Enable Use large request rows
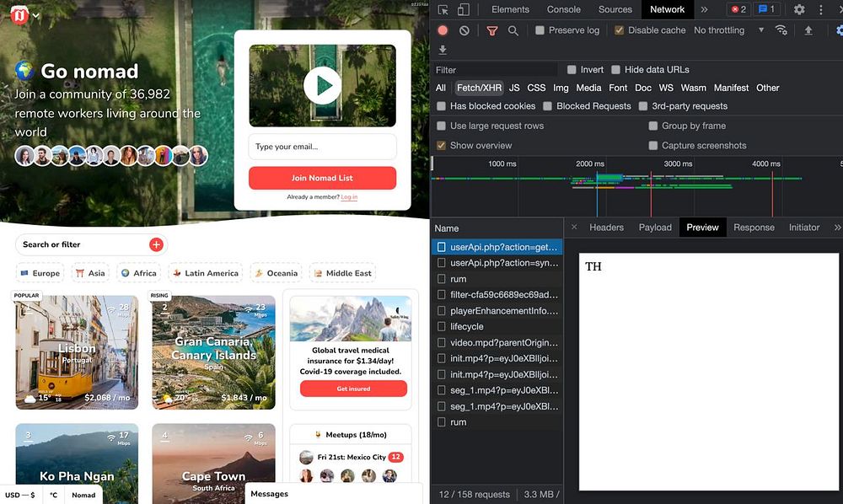Viewport: 843px width, 504px height. pyautogui.click(x=442, y=126)
